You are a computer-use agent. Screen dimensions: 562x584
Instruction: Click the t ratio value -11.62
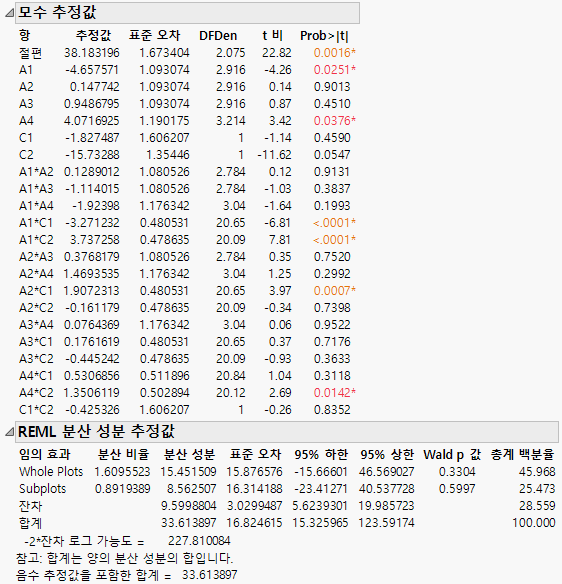point(274,155)
